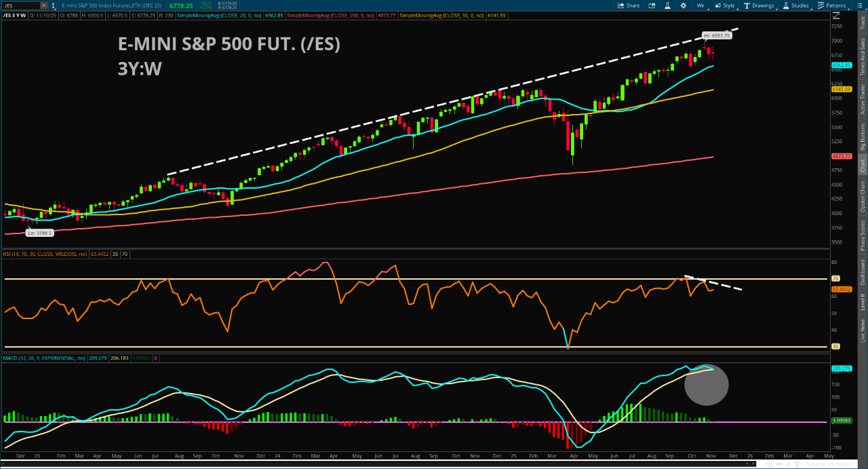Open the Style dropdown menu
Viewport: 868px width, 469px height.
(726, 5)
